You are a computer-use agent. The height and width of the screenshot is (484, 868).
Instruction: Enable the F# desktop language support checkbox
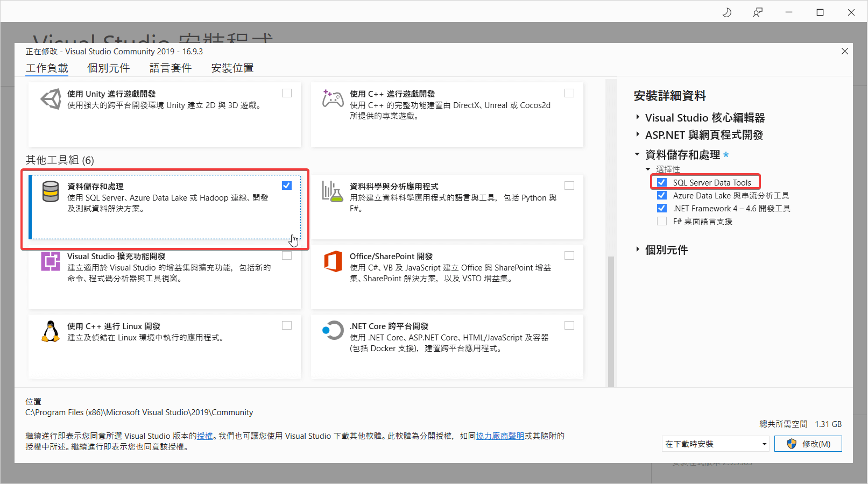(662, 221)
